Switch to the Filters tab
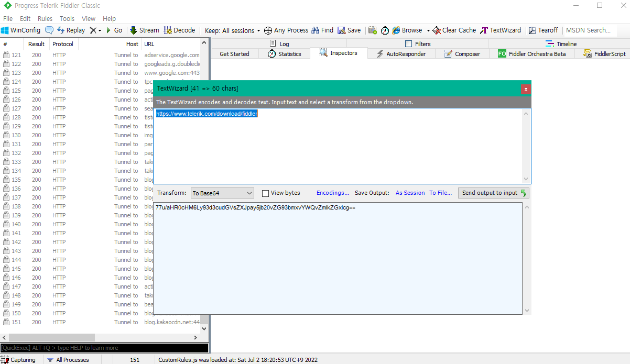Screen dimensions: 630x364 pos(418,44)
